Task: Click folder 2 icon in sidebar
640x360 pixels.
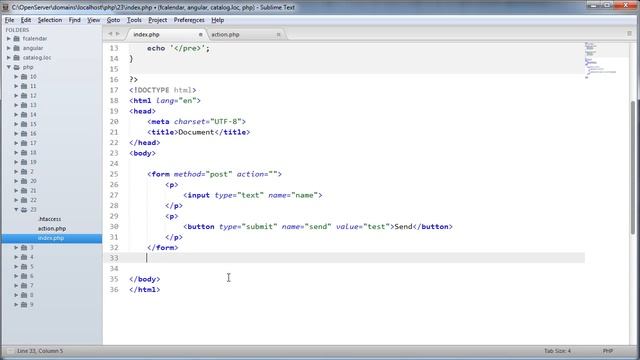Action: pos(24,171)
